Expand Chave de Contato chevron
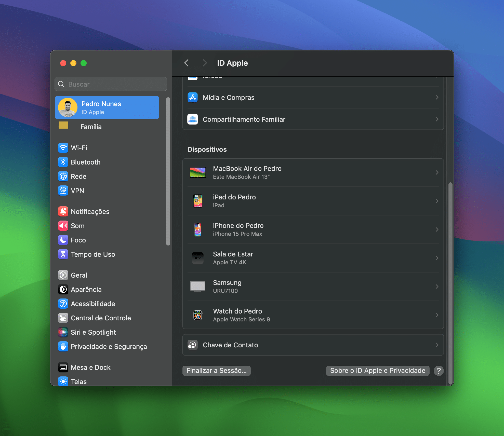504x436 pixels. [x=437, y=345]
